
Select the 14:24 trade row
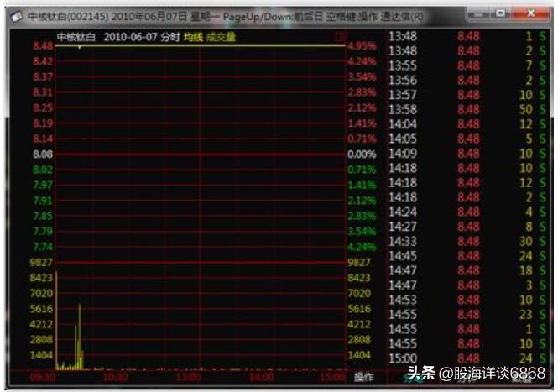pyautogui.click(x=467, y=212)
